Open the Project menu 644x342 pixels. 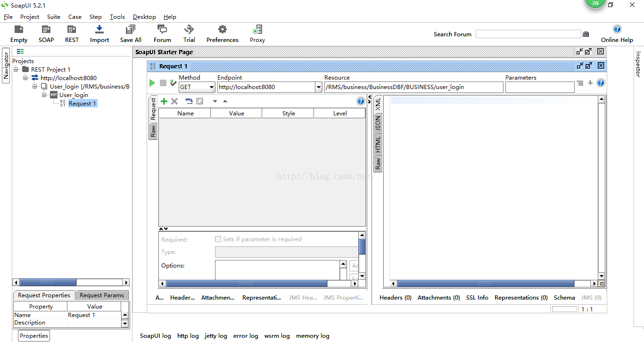(30, 16)
